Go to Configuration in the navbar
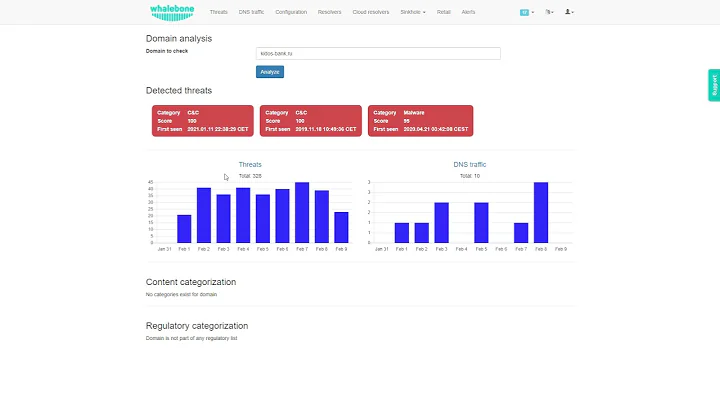 291,12
